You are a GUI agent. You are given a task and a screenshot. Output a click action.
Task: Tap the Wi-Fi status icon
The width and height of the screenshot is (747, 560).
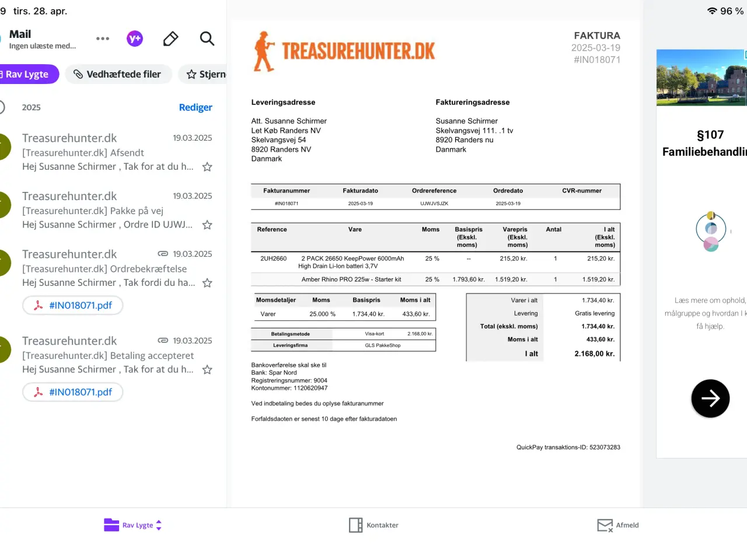tap(712, 11)
